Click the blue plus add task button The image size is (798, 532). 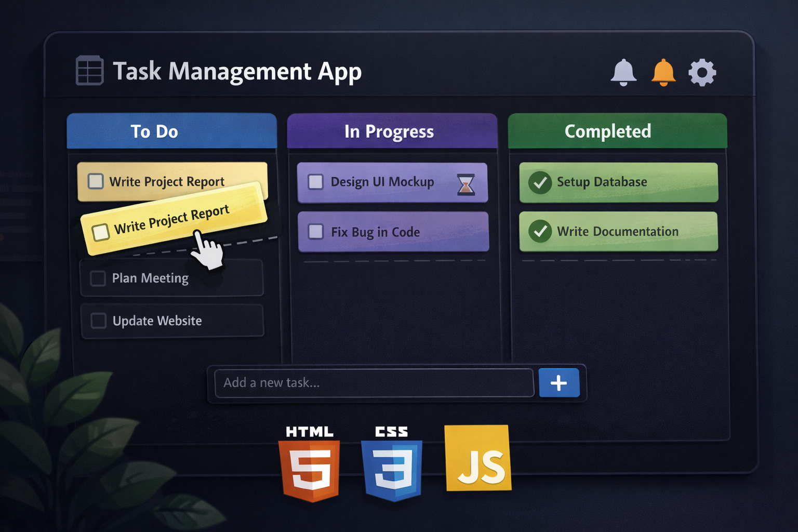coord(559,383)
